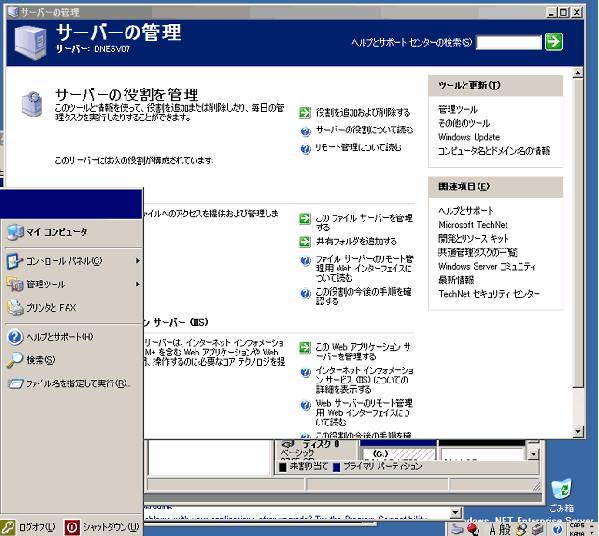Viewport: 599px width, 536px height.
Task: Open マイ コンピュータ in Start menu
Action: coord(72,232)
